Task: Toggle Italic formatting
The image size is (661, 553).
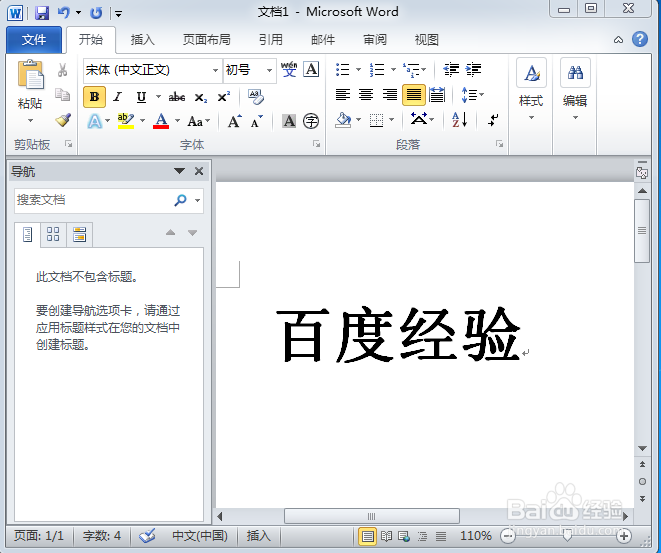Action: pos(118,97)
